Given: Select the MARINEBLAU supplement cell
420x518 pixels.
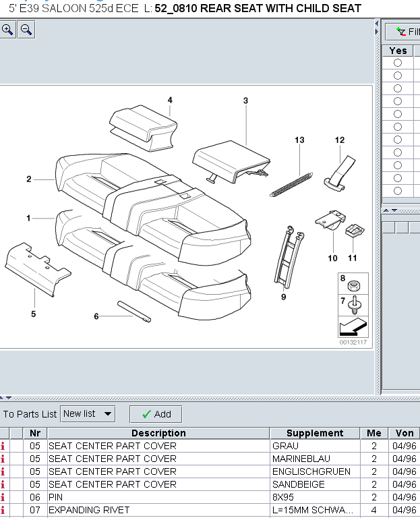Looking at the screenshot, I should pyautogui.click(x=315, y=459).
